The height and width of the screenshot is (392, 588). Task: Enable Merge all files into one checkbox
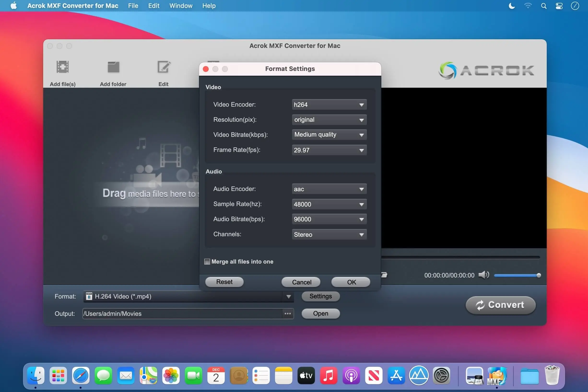coord(207,261)
